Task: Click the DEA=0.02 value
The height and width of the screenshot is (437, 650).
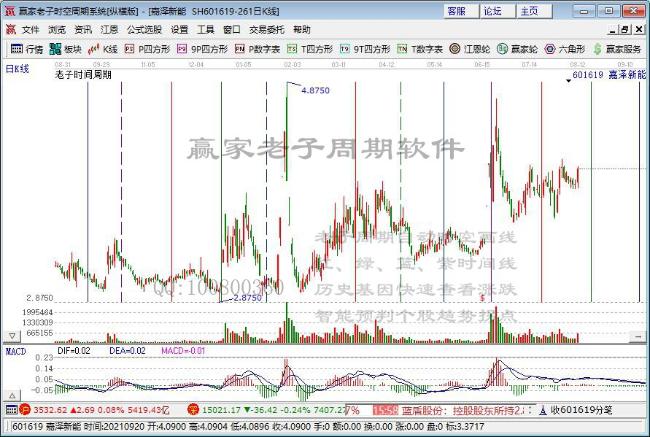Action: tap(127, 351)
